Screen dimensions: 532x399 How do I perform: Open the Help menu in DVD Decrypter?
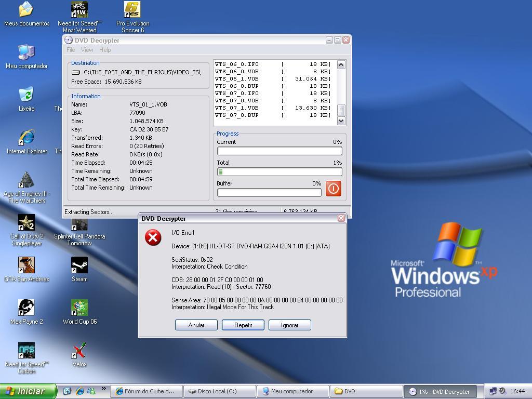(x=105, y=50)
